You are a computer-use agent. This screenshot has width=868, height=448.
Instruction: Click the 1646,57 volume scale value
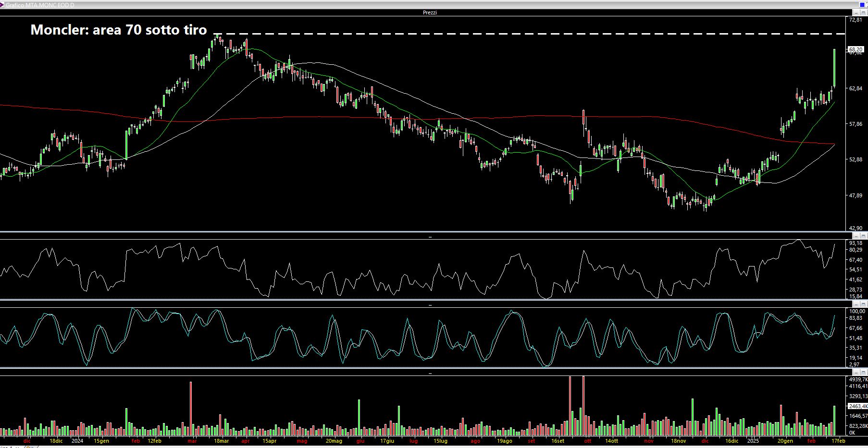[858, 416]
